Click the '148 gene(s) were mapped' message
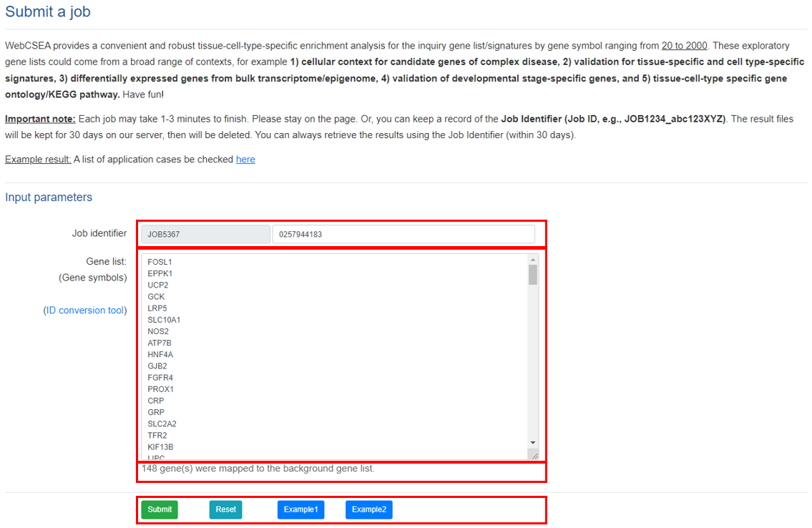812x528 pixels. click(x=258, y=469)
